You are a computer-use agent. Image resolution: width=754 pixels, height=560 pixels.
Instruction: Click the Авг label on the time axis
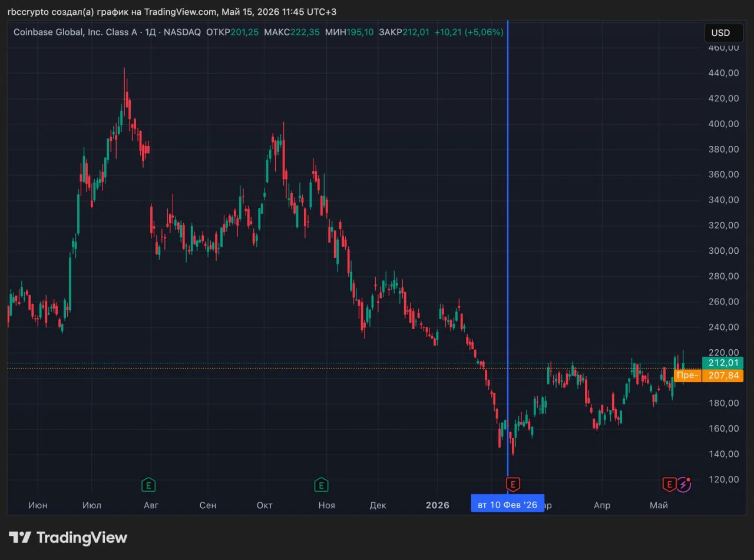click(151, 505)
